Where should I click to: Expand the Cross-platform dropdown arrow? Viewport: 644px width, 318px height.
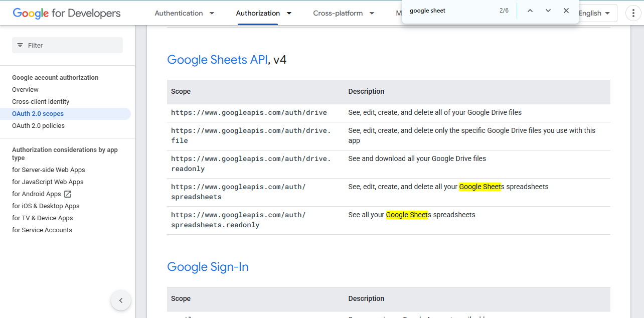pyautogui.click(x=372, y=13)
